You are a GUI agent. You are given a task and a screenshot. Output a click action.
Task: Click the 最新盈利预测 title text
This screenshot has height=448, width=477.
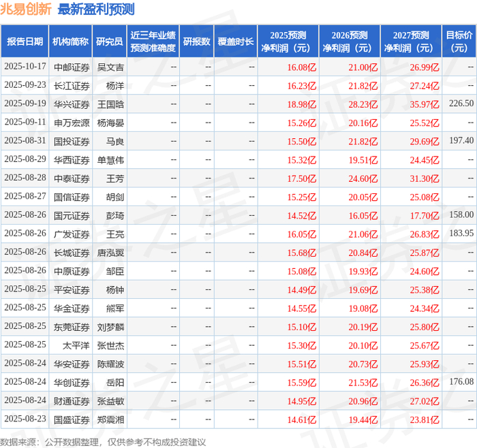(x=96, y=9)
